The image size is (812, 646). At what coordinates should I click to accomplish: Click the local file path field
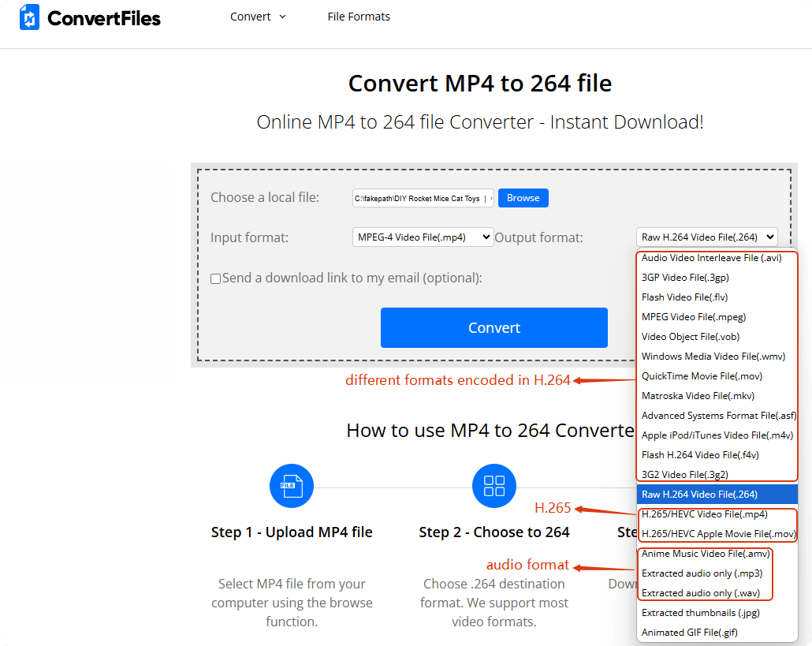[423, 198]
